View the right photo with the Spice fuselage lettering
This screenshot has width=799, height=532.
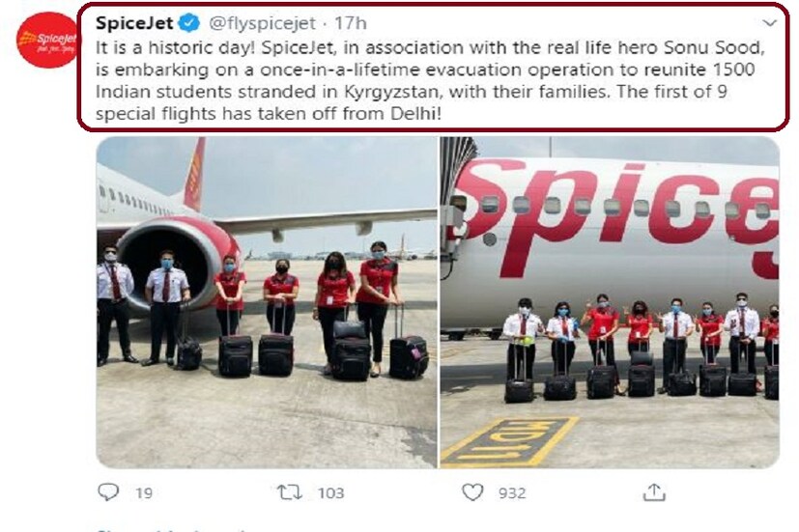tap(610, 301)
